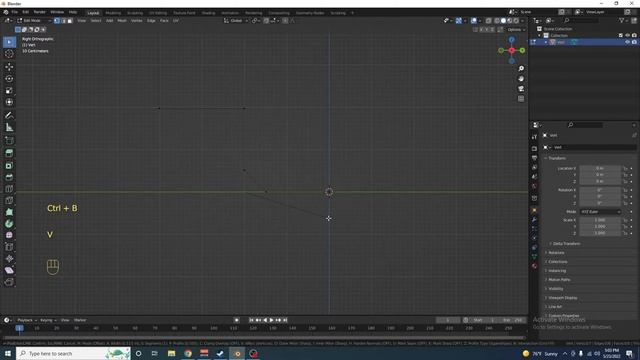Select the Shear tool
The width and height of the screenshot is (640, 360).
(9, 270)
